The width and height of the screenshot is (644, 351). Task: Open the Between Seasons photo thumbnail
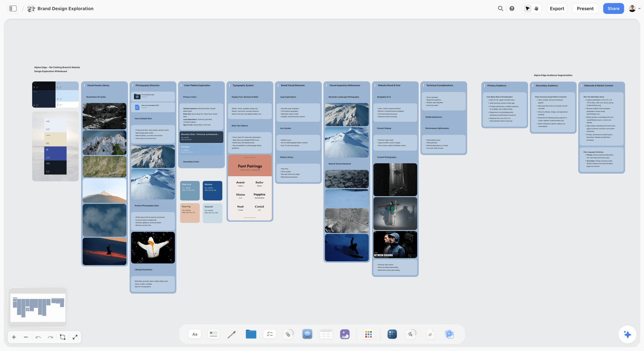point(395,244)
